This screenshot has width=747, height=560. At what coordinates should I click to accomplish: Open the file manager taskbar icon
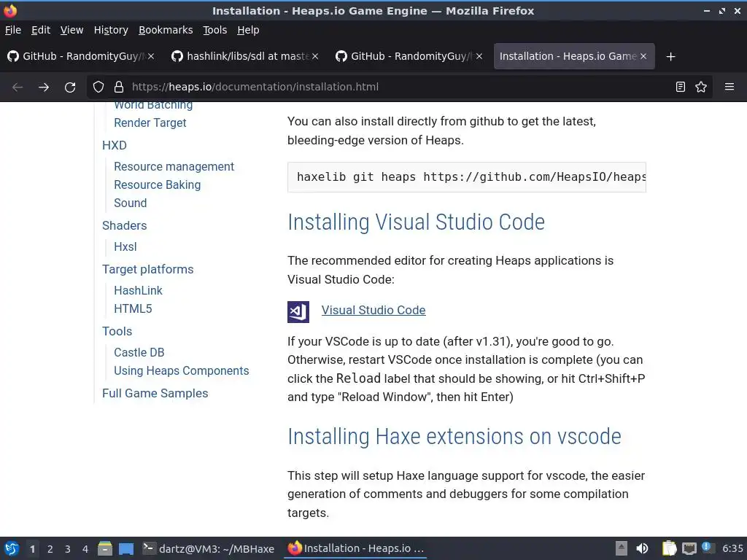[105, 548]
